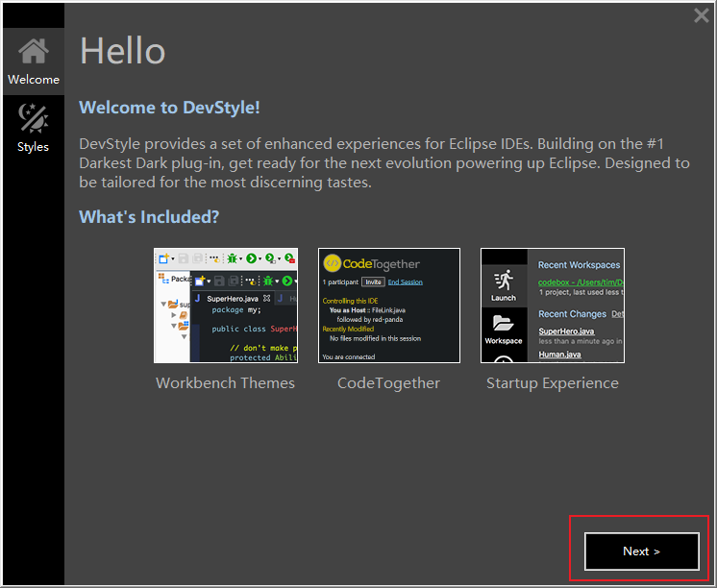Select the CodeTogether thumbnail

click(389, 306)
